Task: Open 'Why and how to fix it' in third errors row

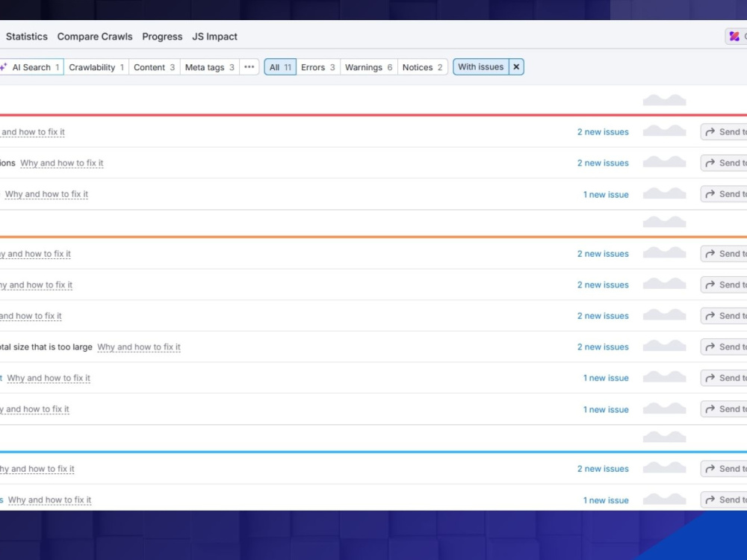Action: click(x=46, y=194)
